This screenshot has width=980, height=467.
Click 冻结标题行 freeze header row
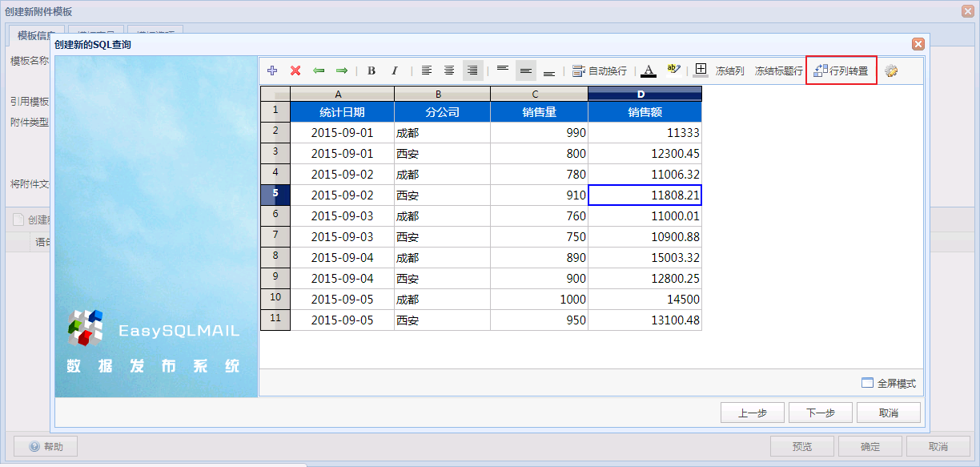(x=778, y=70)
